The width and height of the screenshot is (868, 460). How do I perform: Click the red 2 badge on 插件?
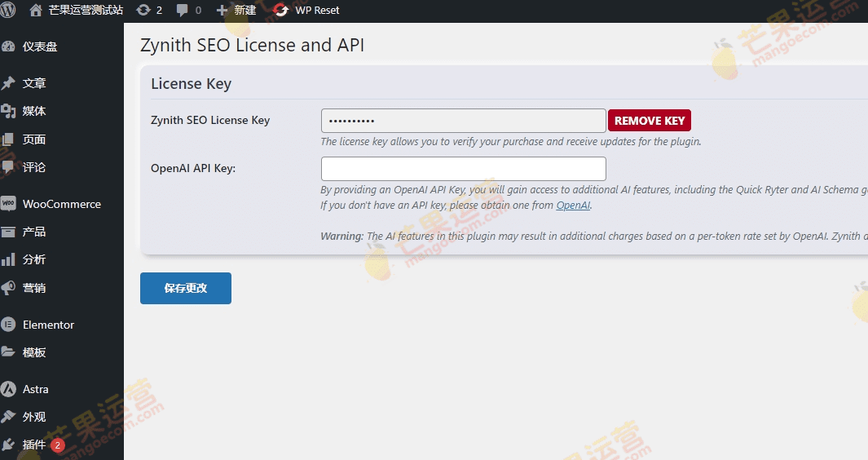point(58,445)
